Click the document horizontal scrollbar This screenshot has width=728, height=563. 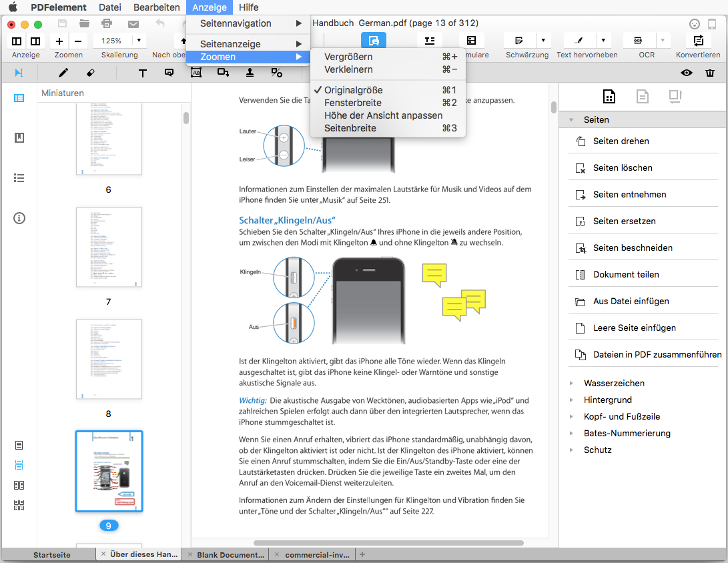click(x=388, y=542)
